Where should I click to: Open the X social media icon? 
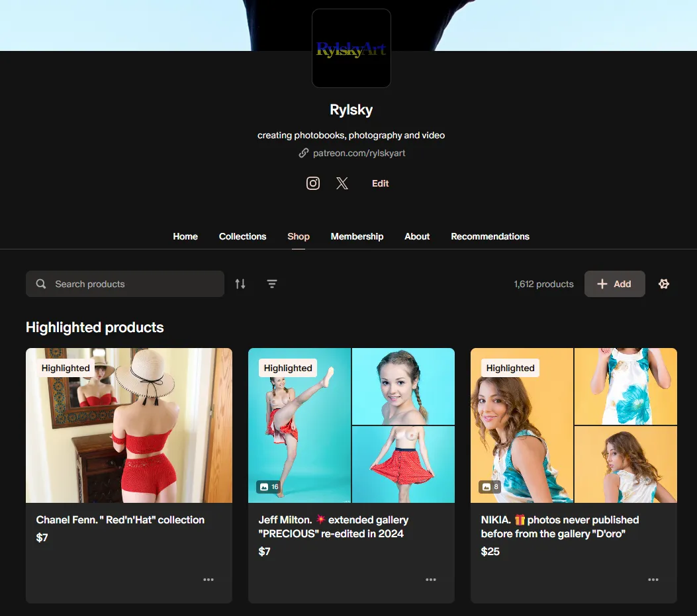pos(342,183)
